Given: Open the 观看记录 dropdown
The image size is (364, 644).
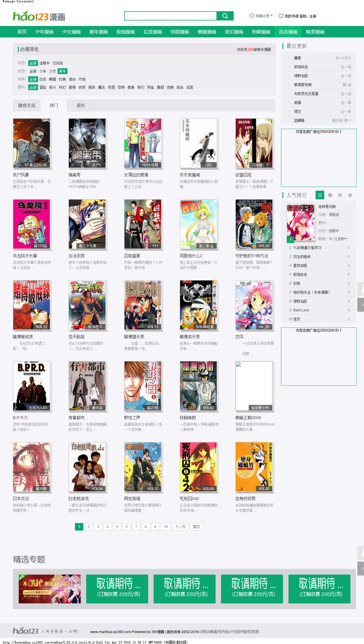Looking at the screenshot, I should pyautogui.click(x=264, y=16).
